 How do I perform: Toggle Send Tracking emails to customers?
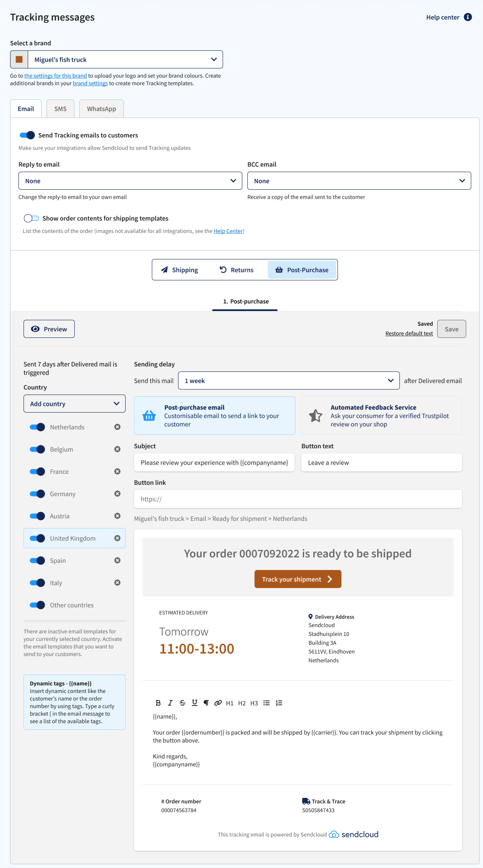[27, 135]
